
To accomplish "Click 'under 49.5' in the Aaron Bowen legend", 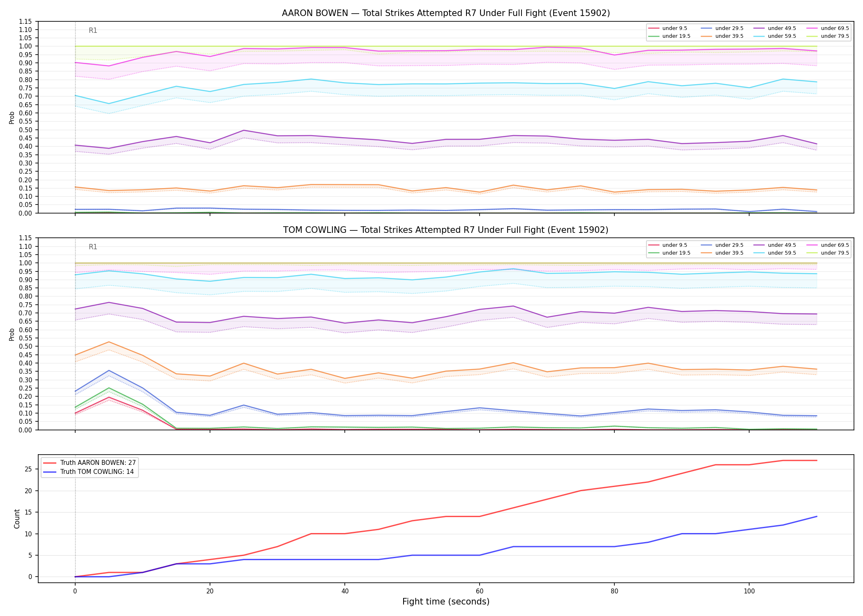I will coord(782,28).
